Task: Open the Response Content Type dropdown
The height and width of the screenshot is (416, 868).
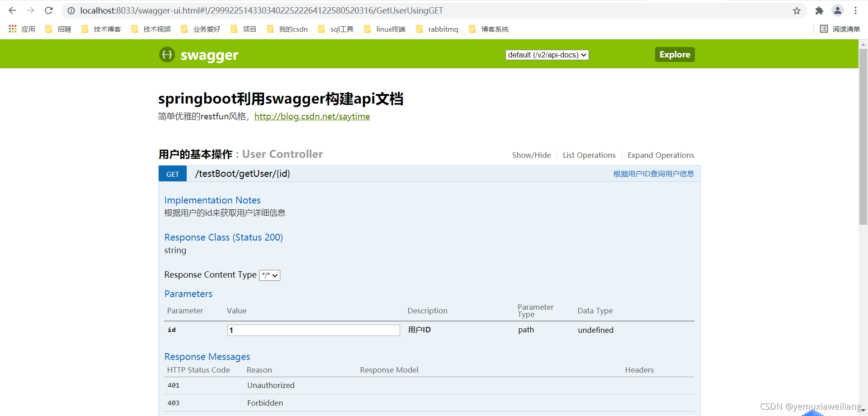Action: (269, 275)
